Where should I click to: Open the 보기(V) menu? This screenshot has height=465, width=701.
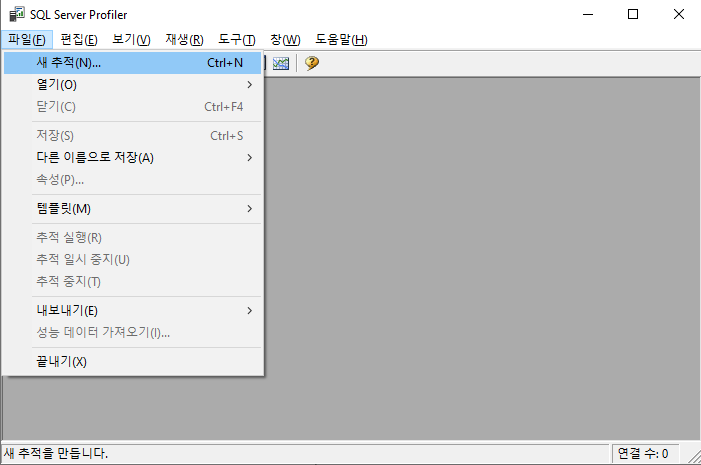pos(131,40)
